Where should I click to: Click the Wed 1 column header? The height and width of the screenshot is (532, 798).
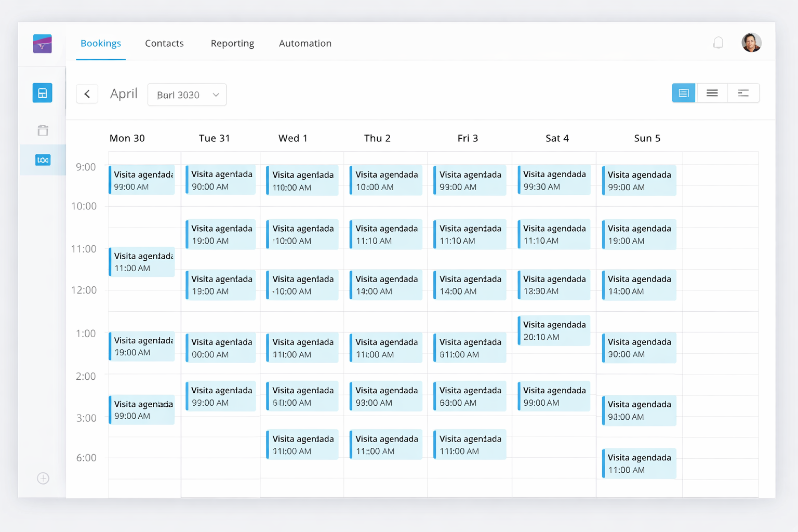[293, 138]
